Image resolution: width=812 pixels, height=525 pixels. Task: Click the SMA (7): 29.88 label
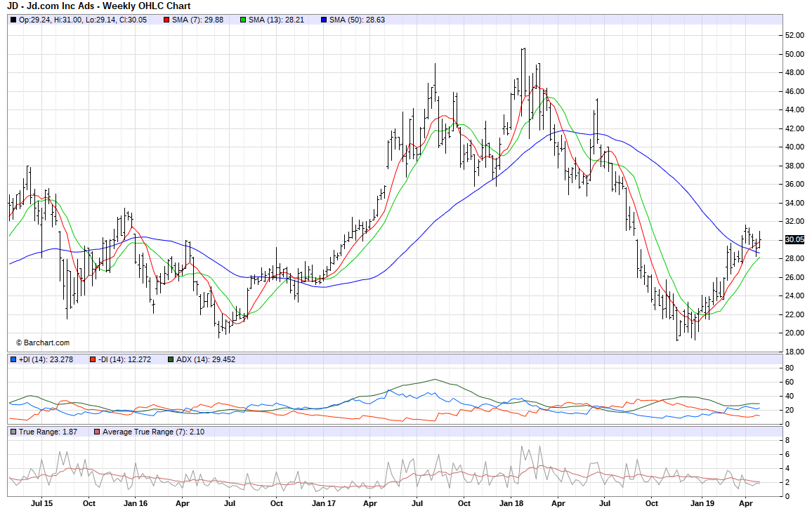coord(198,20)
